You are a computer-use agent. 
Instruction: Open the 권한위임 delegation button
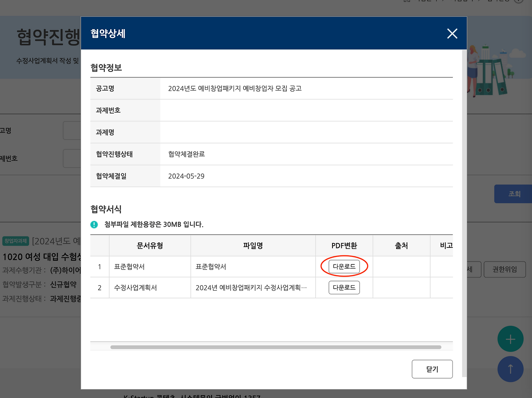[x=505, y=269]
